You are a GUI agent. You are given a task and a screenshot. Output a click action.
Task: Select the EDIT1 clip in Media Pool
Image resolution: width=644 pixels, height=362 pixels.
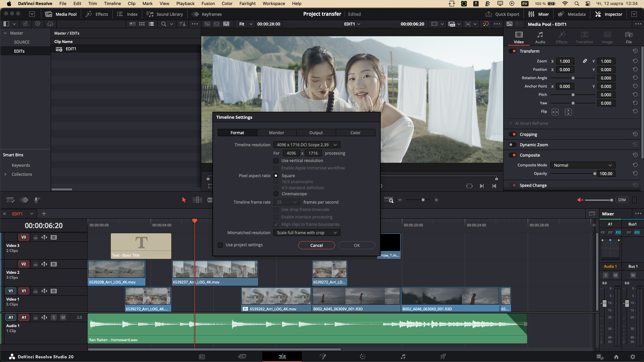71,49
